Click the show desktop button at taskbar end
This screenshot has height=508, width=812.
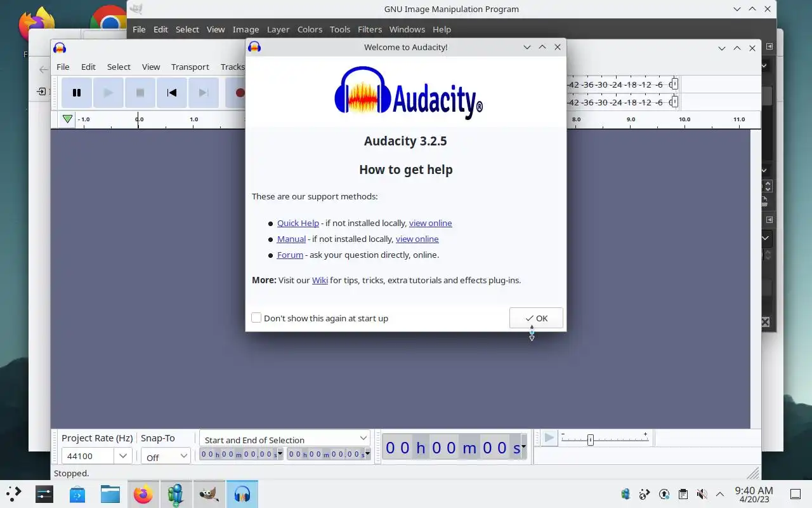click(x=796, y=494)
